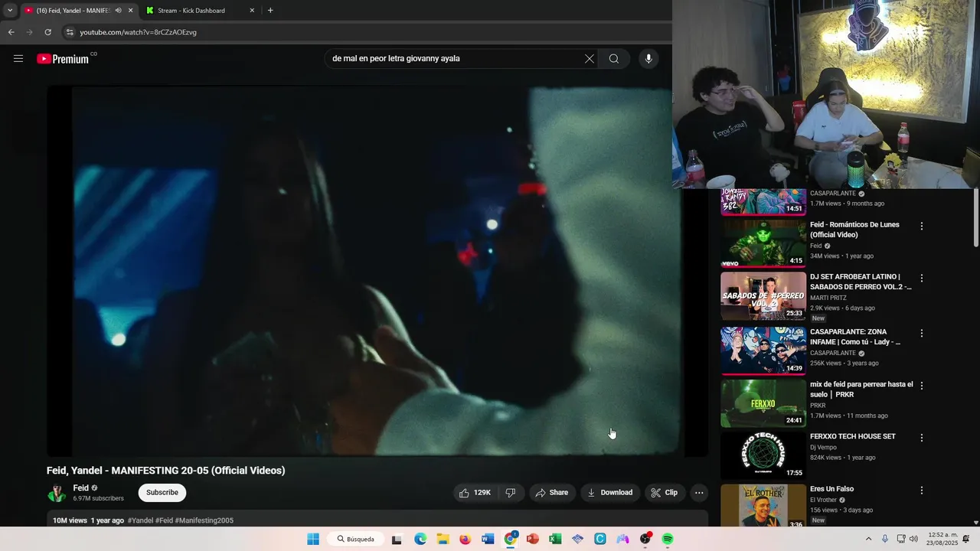The width and height of the screenshot is (980, 551).
Task: Go back one page in browser
Action: point(11,32)
